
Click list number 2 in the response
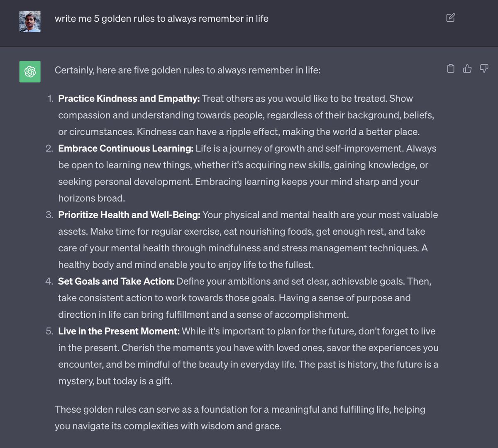click(x=49, y=149)
